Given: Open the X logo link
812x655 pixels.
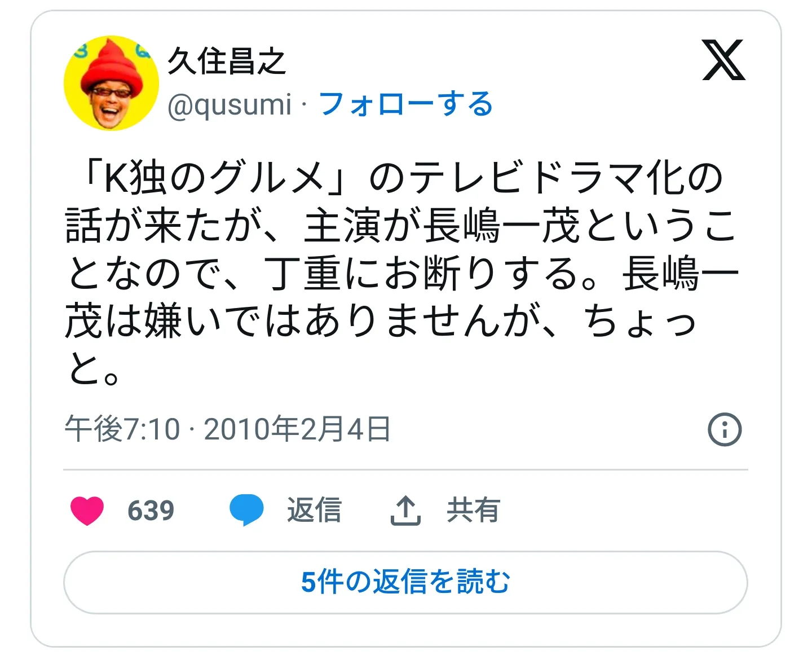Looking at the screenshot, I should (x=724, y=60).
